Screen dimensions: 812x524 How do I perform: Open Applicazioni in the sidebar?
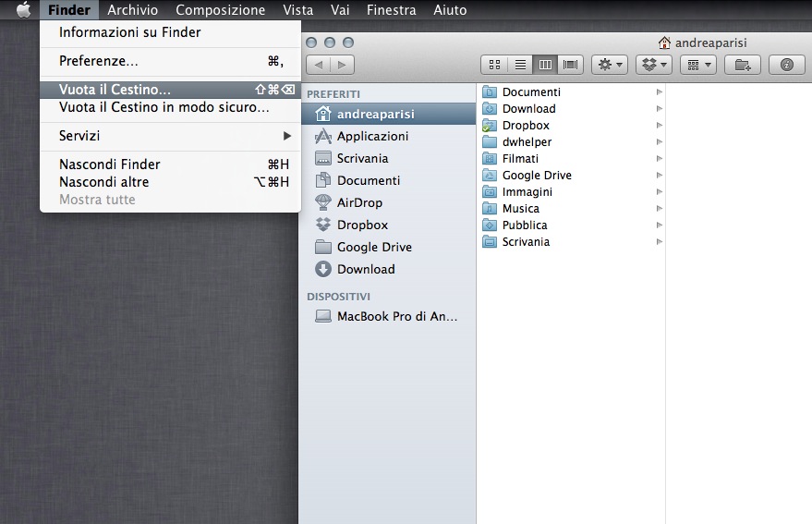point(388,136)
